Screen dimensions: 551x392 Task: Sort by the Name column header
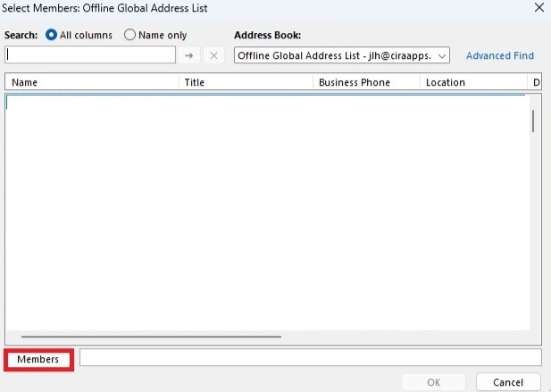[x=92, y=82]
